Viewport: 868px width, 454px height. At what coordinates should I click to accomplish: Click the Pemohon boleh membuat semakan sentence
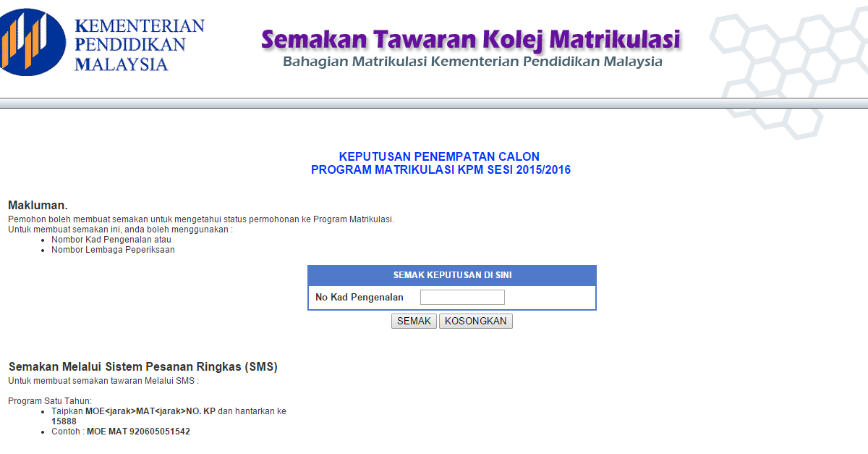click(x=201, y=219)
